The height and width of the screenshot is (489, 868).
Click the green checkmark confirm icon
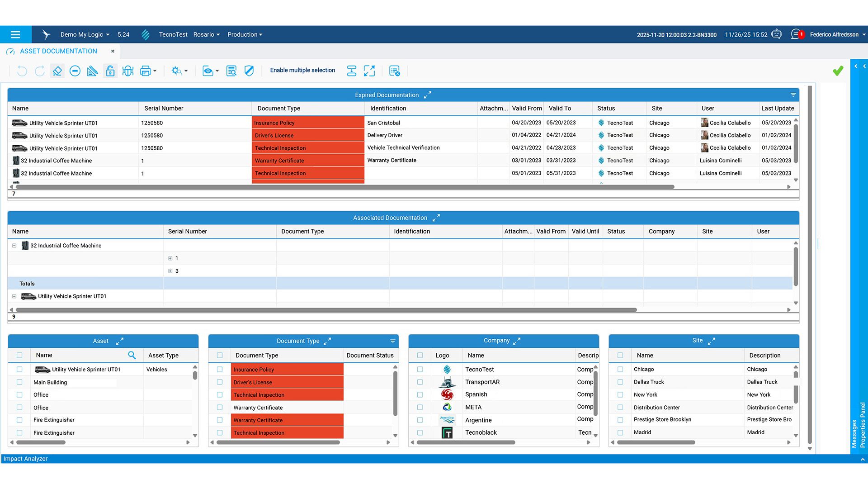tap(838, 71)
